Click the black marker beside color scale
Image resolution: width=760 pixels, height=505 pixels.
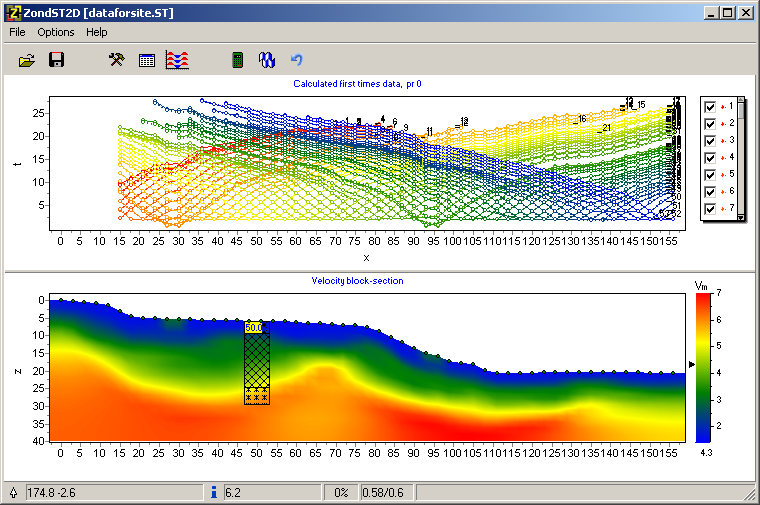[x=691, y=365]
